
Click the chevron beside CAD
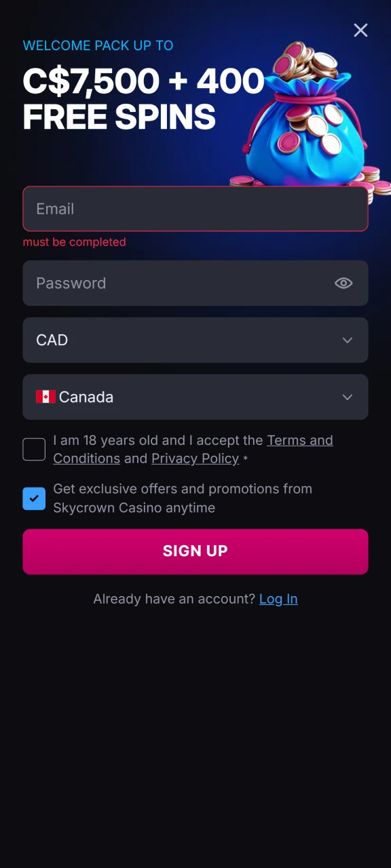347,340
